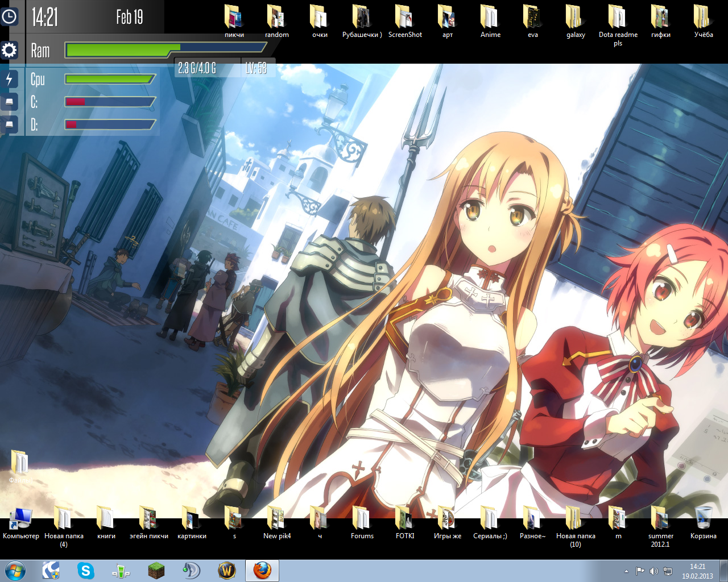Click the clock icon in widget
Image resolution: width=728 pixels, height=582 pixels.
coord(9,17)
